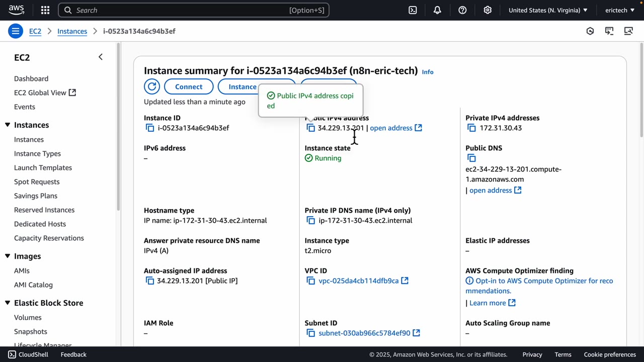Open the settings gear icon
Viewport: 644px width, 362px height.
[x=488, y=10]
